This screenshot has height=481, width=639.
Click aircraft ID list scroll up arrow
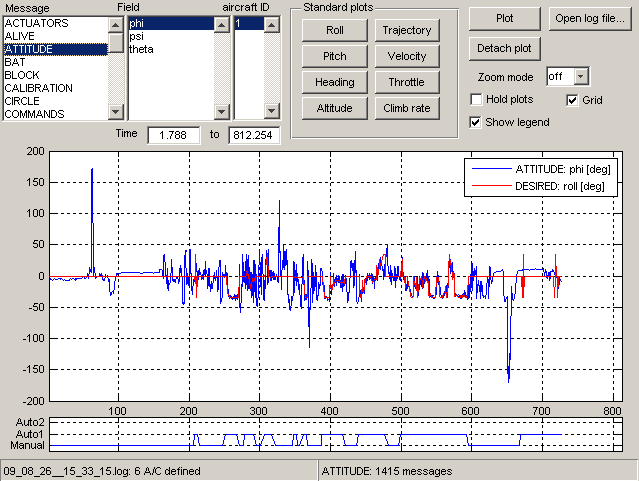click(272, 25)
